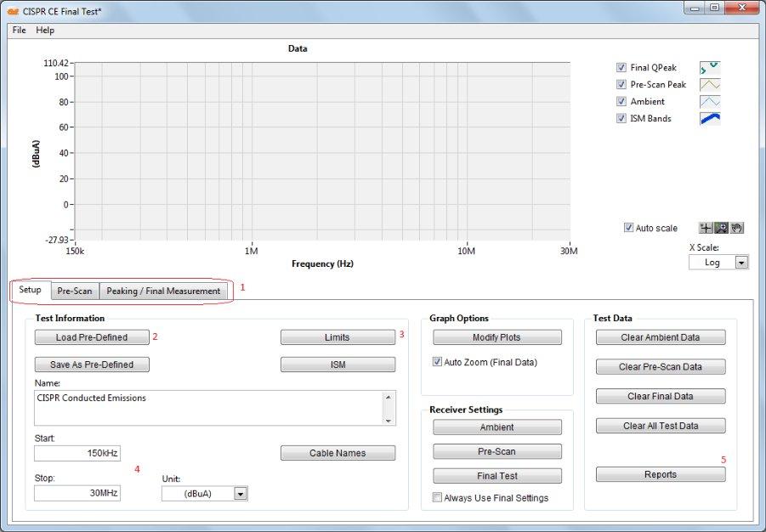
Task: Toggle Ambient plot visibility checkbox
Action: point(621,102)
